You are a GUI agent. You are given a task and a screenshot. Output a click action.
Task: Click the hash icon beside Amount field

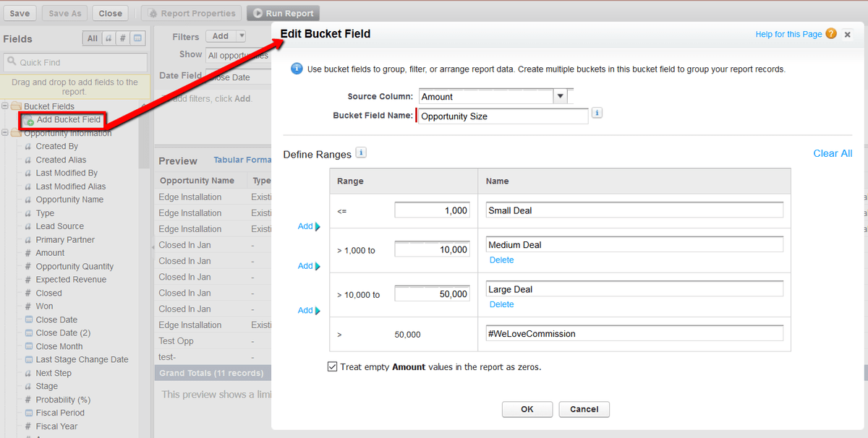[x=28, y=253]
